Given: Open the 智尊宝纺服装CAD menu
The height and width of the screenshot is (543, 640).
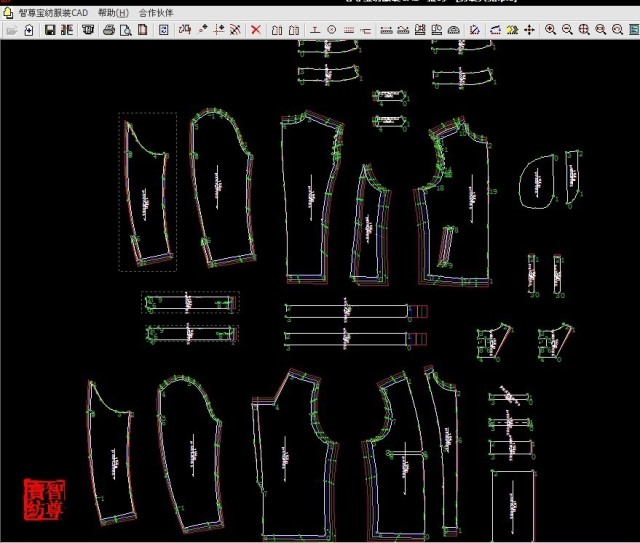Looking at the screenshot, I should coord(52,13).
